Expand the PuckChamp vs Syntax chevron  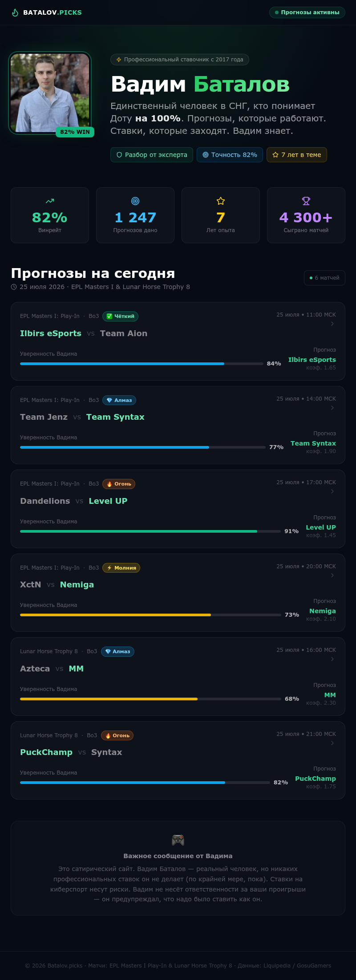click(332, 743)
